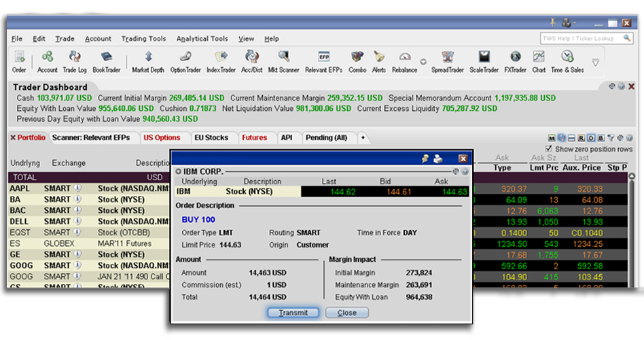644x340 pixels.
Task: Launch FXTrader from the toolbar
Action: pos(515,62)
